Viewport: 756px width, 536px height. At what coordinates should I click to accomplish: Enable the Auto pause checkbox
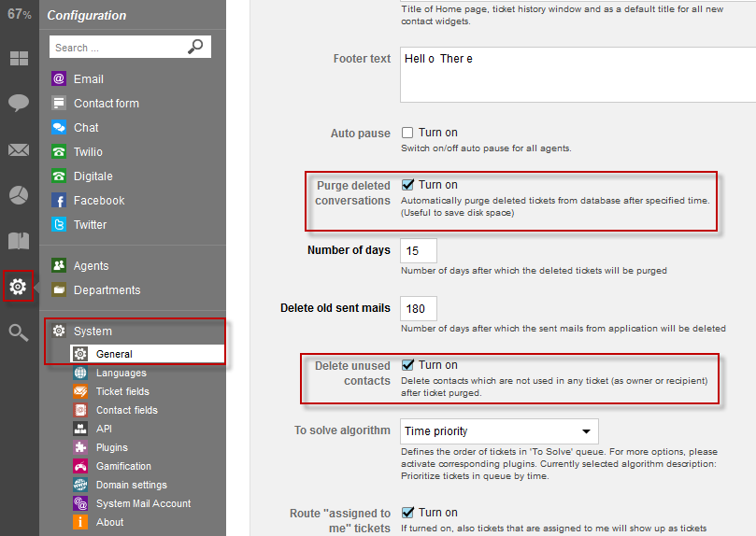[407, 133]
